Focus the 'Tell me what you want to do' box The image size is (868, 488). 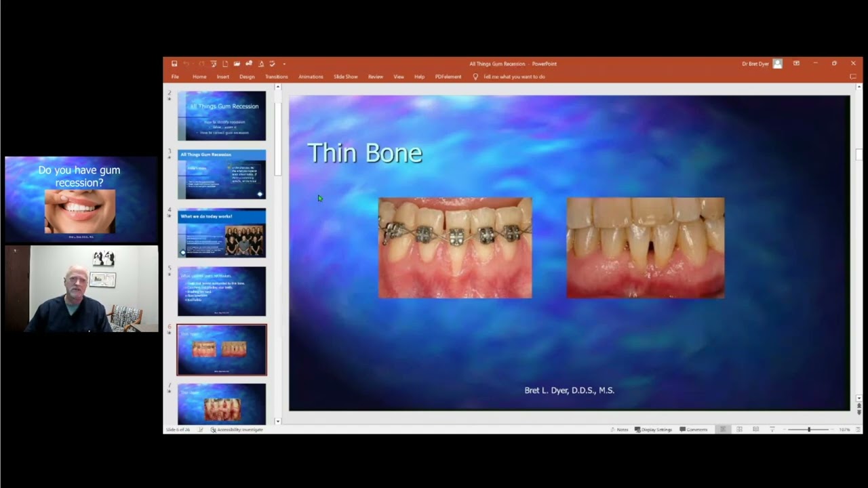[x=515, y=77]
